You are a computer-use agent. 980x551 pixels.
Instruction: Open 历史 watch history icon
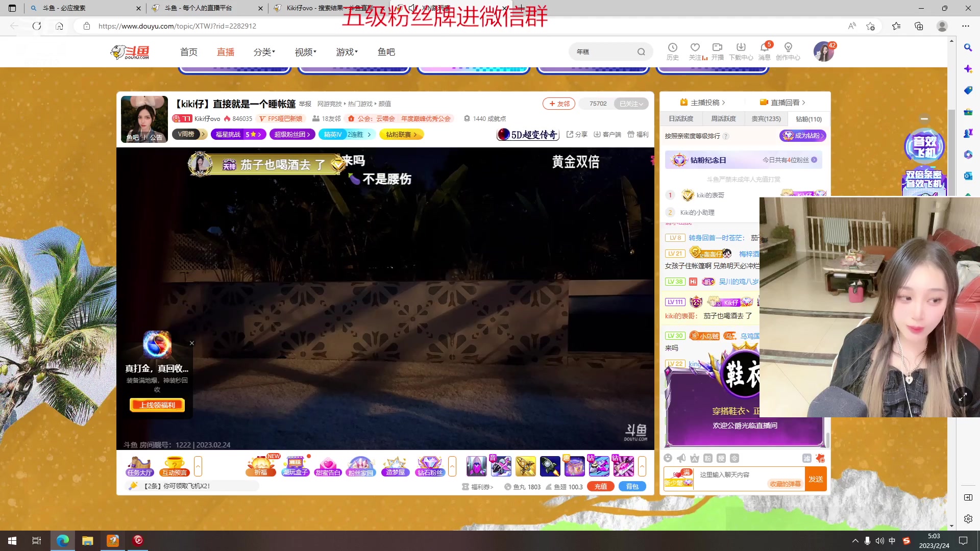click(673, 52)
